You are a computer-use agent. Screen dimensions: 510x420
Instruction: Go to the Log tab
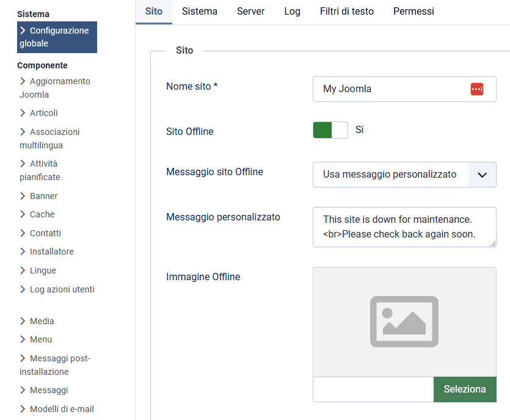[x=292, y=12]
